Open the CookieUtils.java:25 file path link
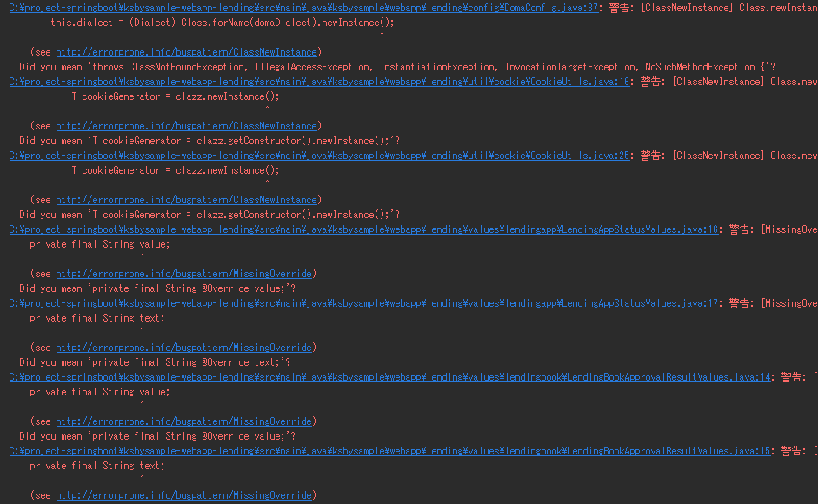818x504 pixels. click(319, 156)
